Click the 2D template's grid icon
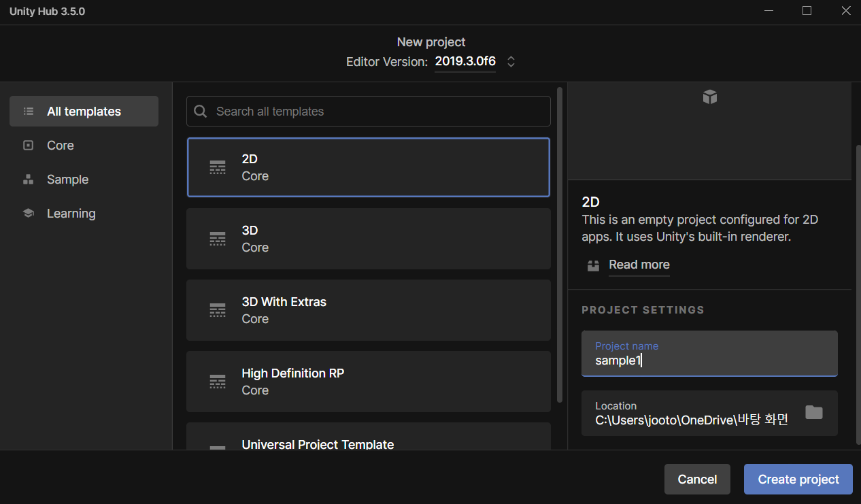Viewport: 861px width, 504px height. point(218,167)
